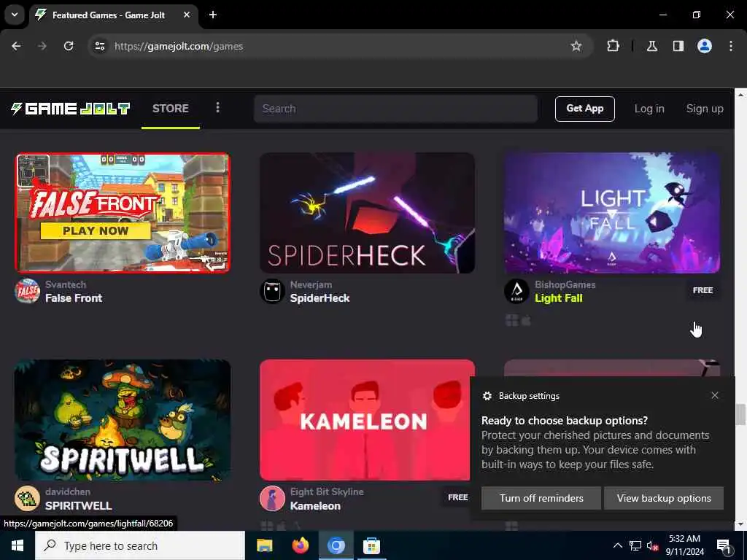Image resolution: width=747 pixels, height=560 pixels.
Task: Click the Eight Bit Skyline developer avatar
Action: pos(272,498)
